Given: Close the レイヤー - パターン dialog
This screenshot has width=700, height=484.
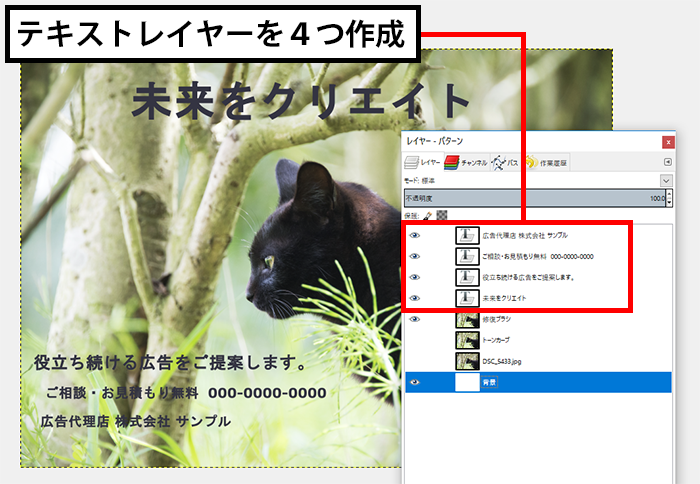Looking at the screenshot, I should 668,142.
